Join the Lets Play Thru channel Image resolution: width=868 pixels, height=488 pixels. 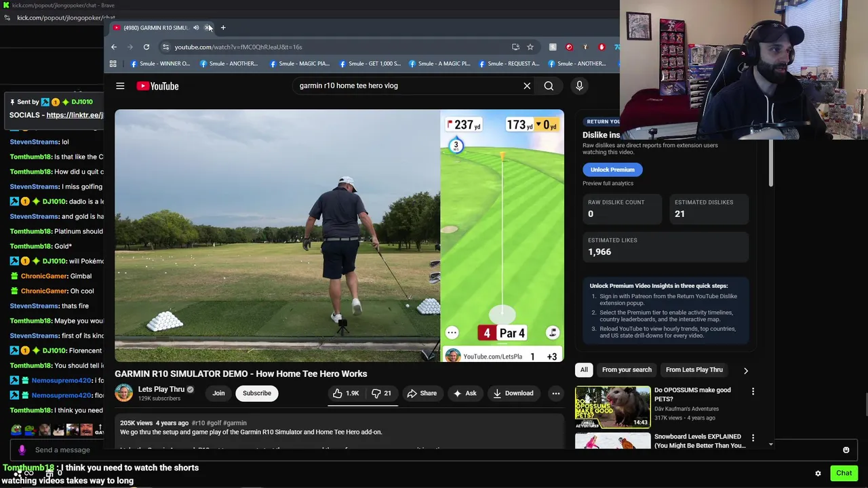click(218, 393)
